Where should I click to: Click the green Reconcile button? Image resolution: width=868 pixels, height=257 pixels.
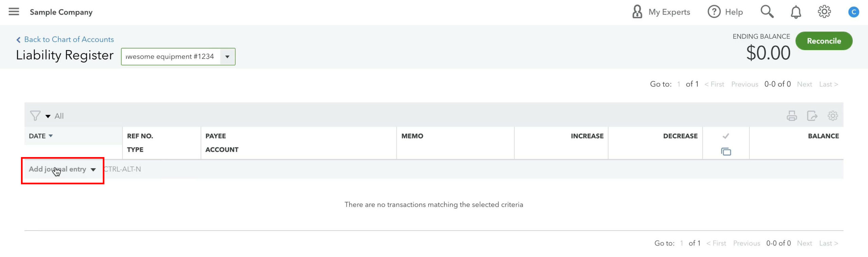[x=824, y=41]
